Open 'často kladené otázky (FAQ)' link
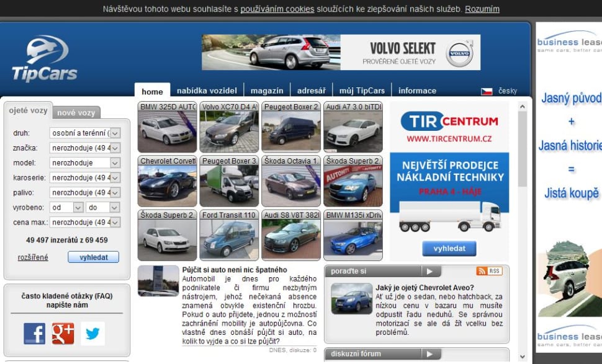 (67, 296)
